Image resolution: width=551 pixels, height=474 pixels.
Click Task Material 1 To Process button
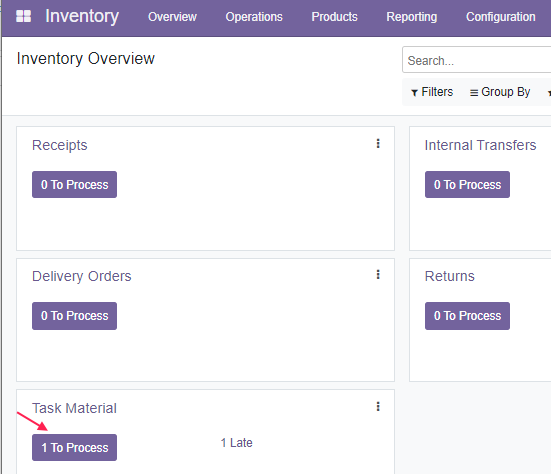point(74,447)
